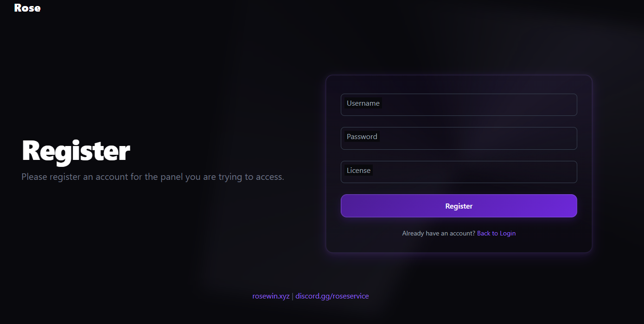Follow the Back to Login link
Image resolution: width=644 pixels, height=324 pixels.
coord(496,233)
